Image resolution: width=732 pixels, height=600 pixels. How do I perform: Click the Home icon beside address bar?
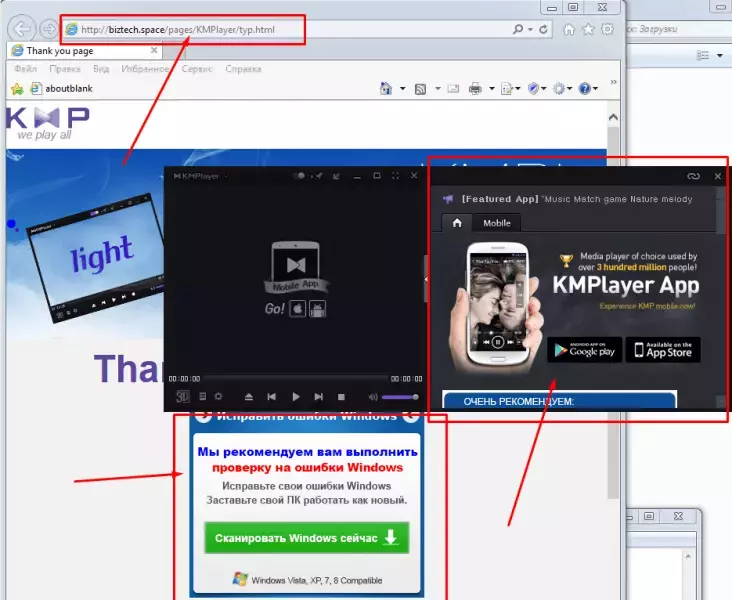pyautogui.click(x=569, y=29)
